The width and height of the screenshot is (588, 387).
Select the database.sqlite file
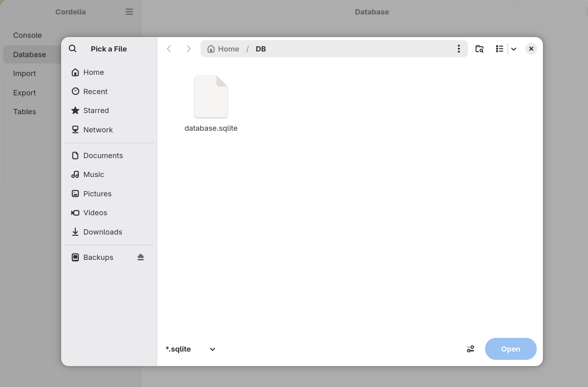pyautogui.click(x=211, y=104)
